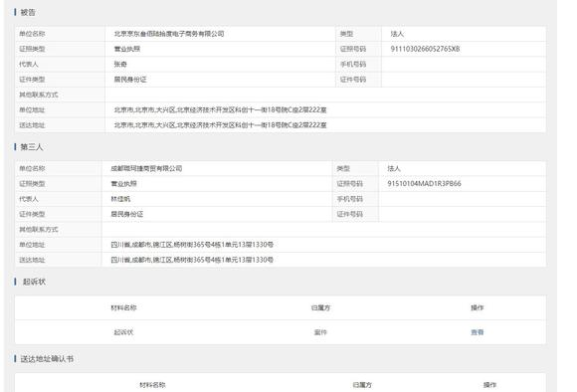
Task: Click the 证照号码 label in 第三人 section
Action: tap(349, 183)
